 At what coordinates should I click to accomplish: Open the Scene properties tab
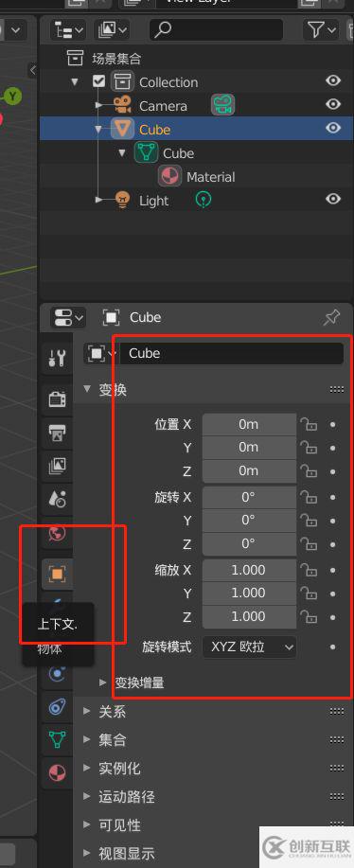pyautogui.click(x=58, y=500)
